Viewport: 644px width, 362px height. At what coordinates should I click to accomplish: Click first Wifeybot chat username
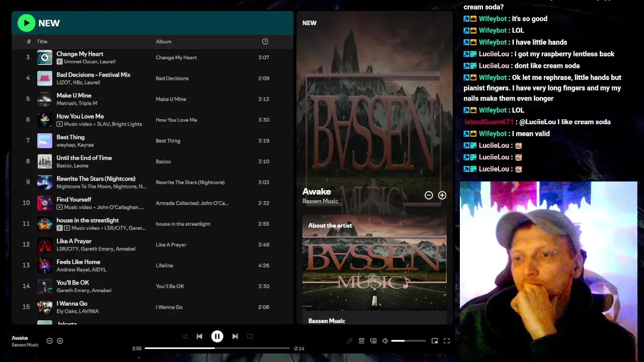(x=493, y=19)
